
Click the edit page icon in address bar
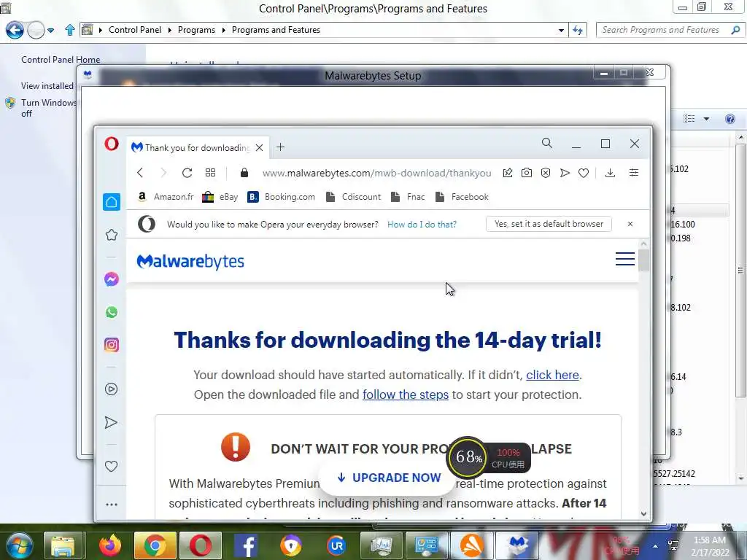[x=508, y=173]
